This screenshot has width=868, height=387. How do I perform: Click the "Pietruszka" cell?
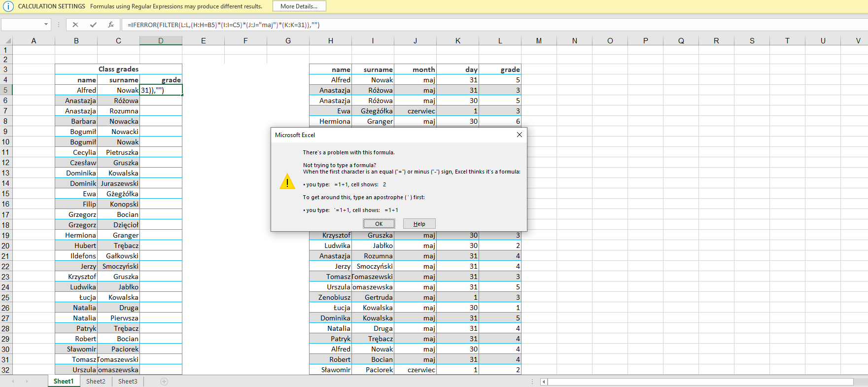[119, 152]
